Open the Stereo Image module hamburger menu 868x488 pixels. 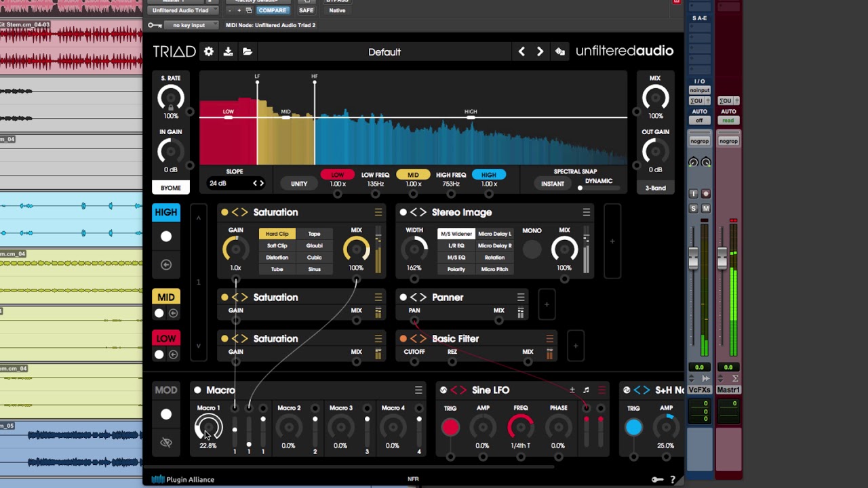pos(587,212)
